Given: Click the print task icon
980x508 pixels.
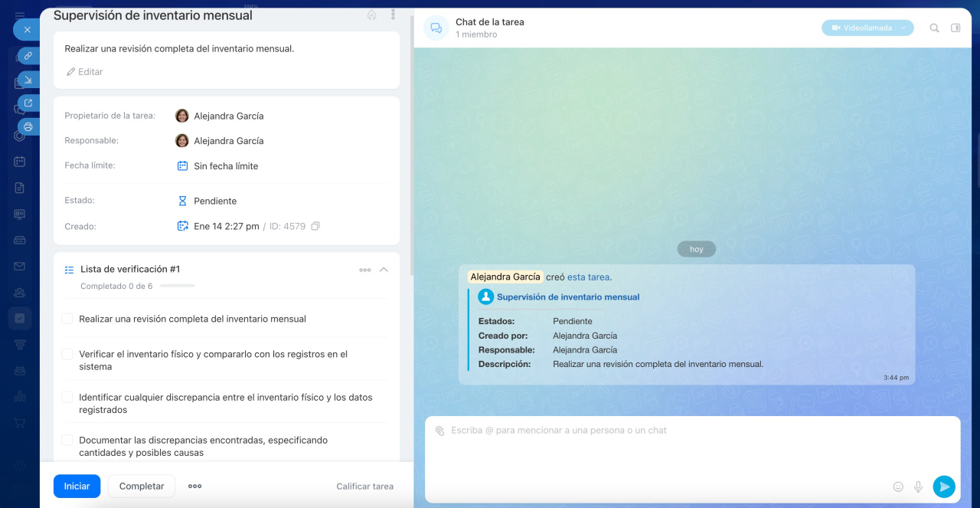Looking at the screenshot, I should (28, 126).
